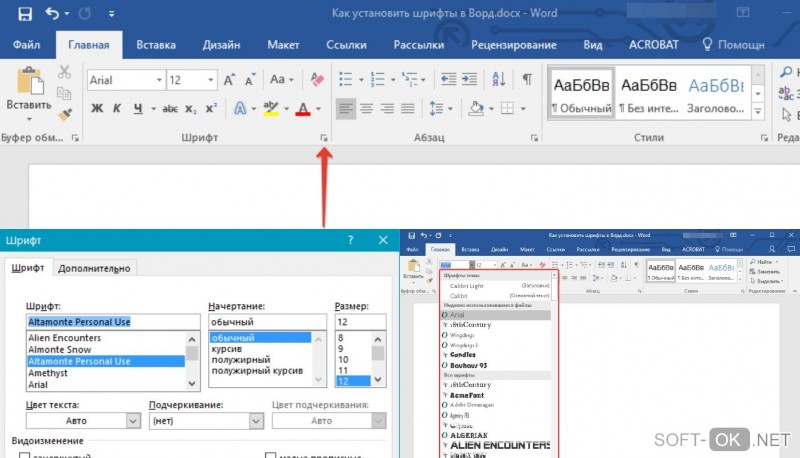Toggle subscript x₂ formatting

coord(191,109)
